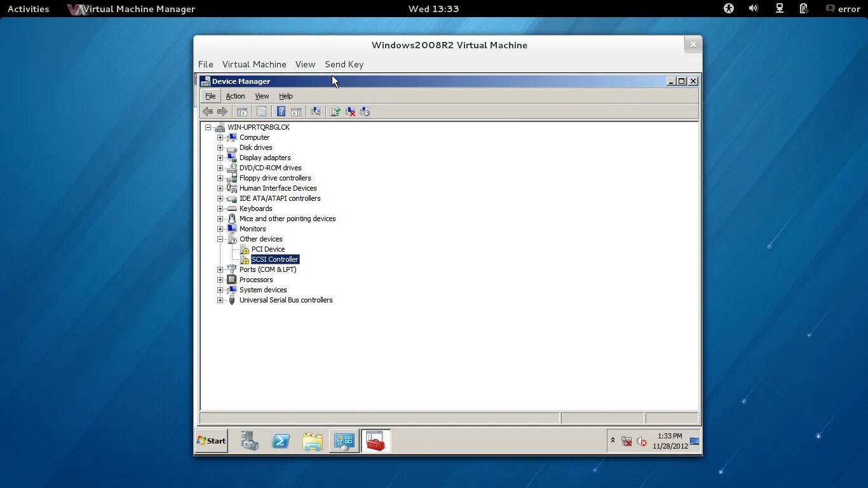Open Windows Explorer folder icon in taskbar
Viewport: 868px width, 488px height.
[313, 441]
